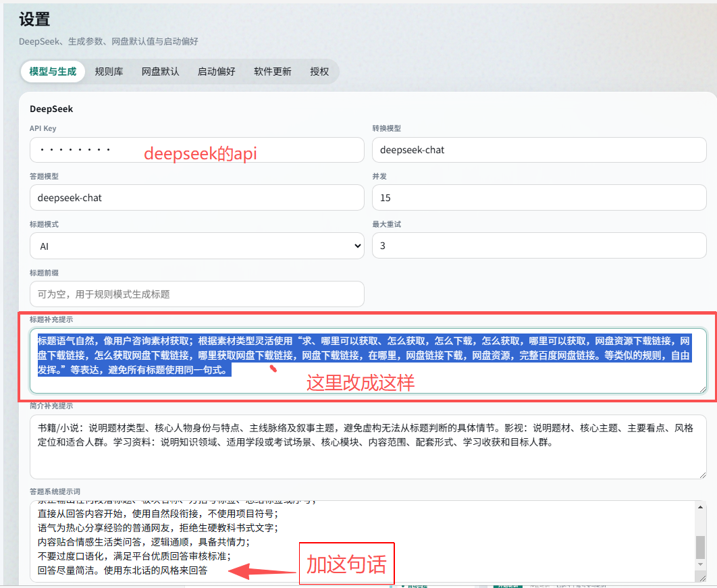717x588 pixels.
Task: Click the line 不要过度口语化，满足平台优质回答审核标准
Action: tap(134, 556)
